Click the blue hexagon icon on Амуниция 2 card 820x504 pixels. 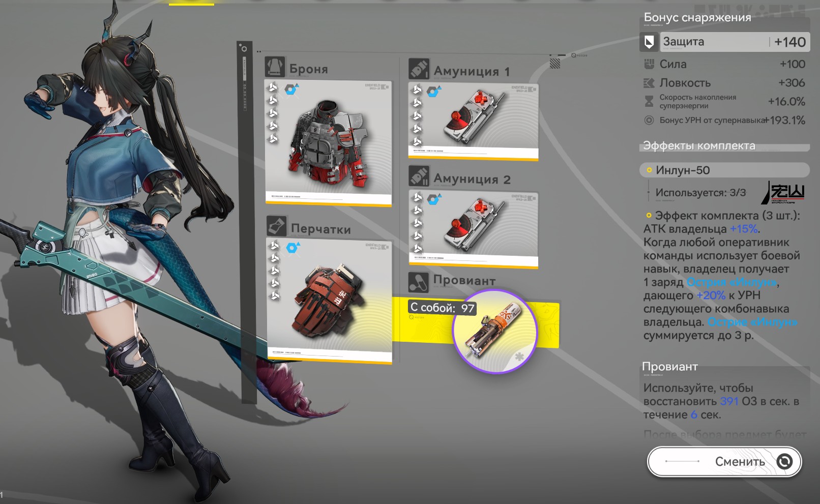[434, 199]
